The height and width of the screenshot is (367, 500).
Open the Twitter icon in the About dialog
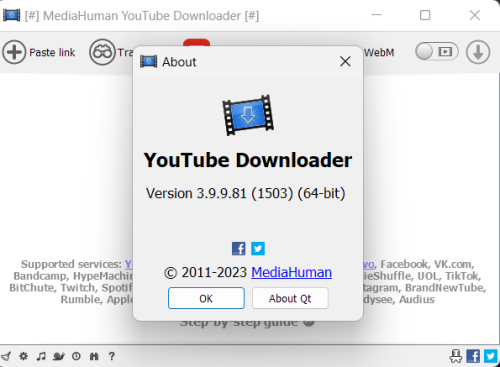click(x=258, y=249)
